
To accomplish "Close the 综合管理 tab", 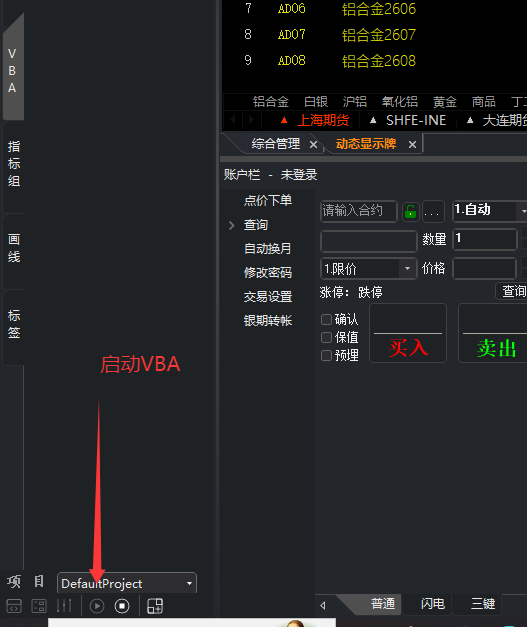I will tap(313, 144).
